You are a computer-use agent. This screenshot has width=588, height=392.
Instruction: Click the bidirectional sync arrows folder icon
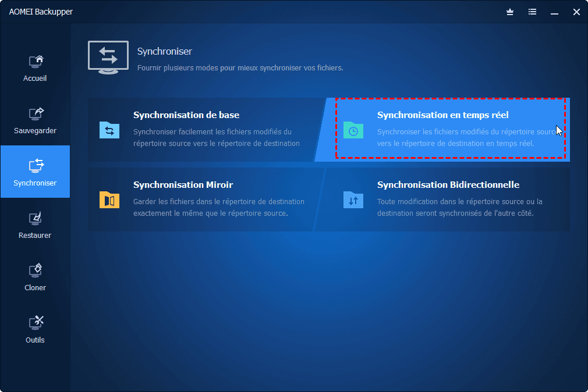point(353,199)
